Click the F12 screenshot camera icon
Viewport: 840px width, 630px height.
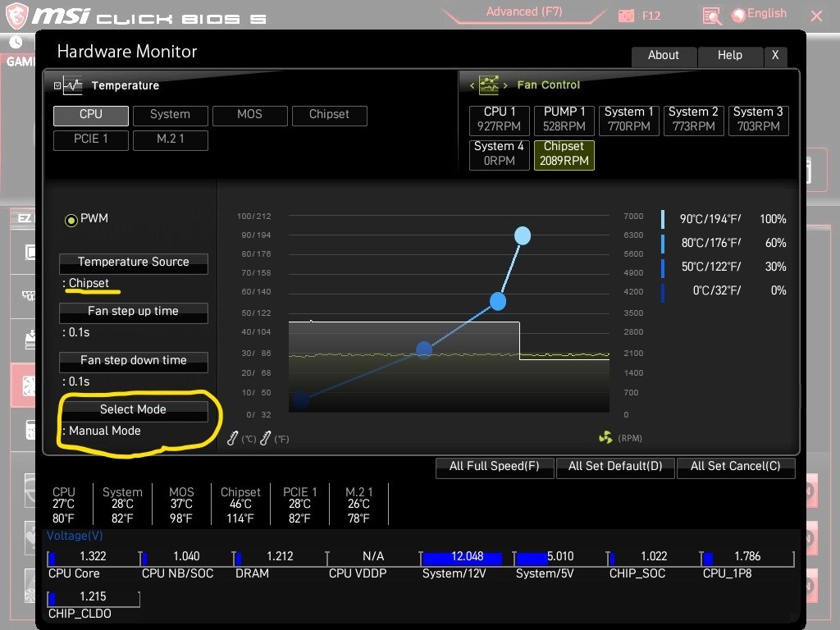click(626, 16)
